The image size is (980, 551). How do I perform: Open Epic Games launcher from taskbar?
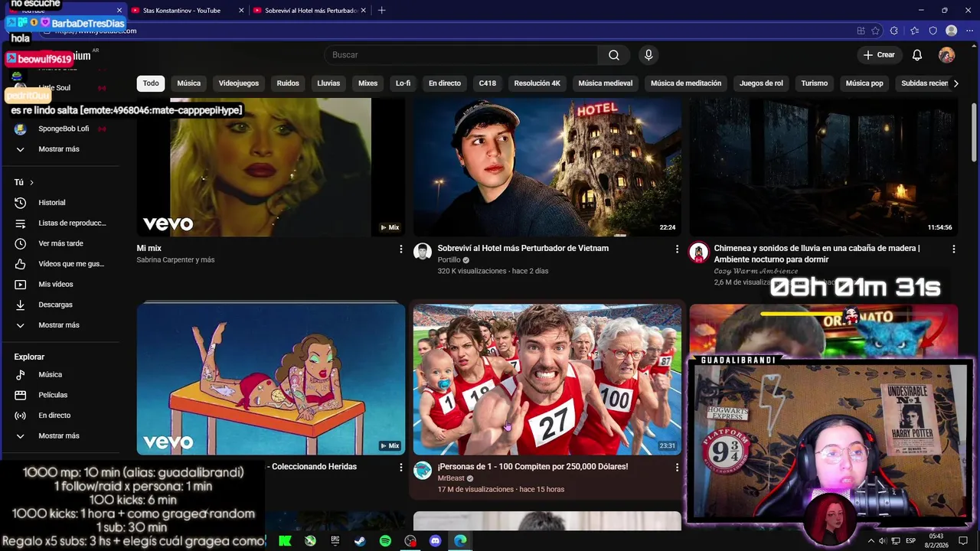coord(335,540)
